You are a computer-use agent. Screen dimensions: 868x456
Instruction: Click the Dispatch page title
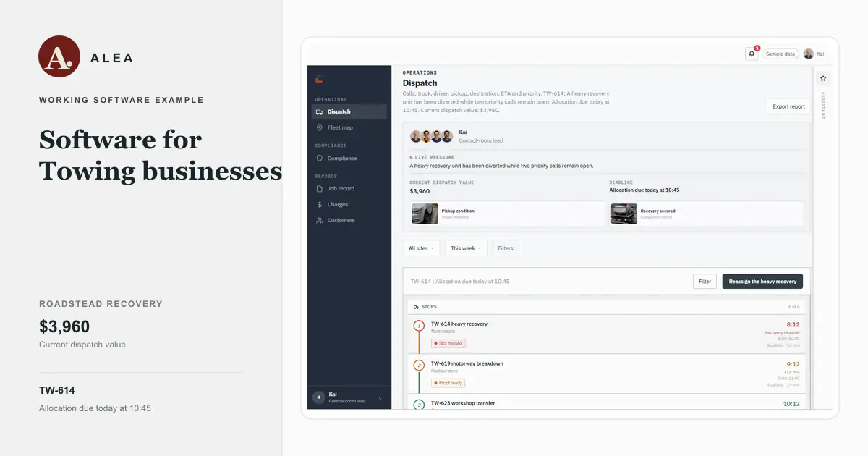pos(420,83)
